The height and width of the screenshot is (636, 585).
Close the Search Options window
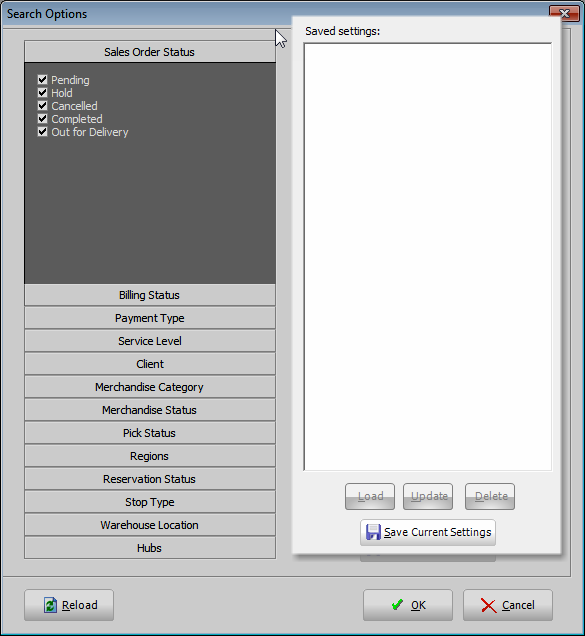click(564, 13)
